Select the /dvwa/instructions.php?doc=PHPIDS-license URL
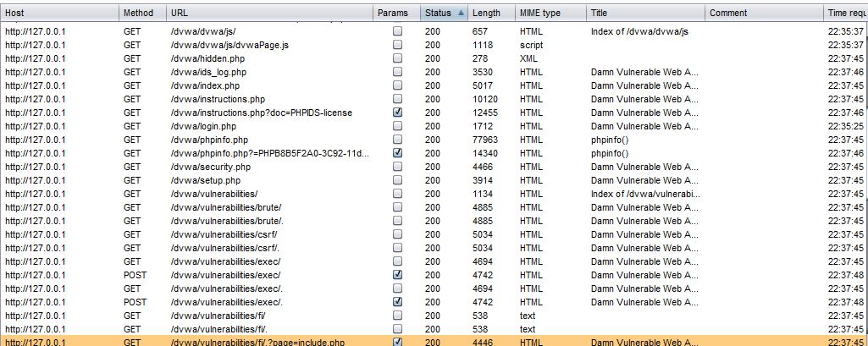The image size is (868, 346). pos(262,113)
